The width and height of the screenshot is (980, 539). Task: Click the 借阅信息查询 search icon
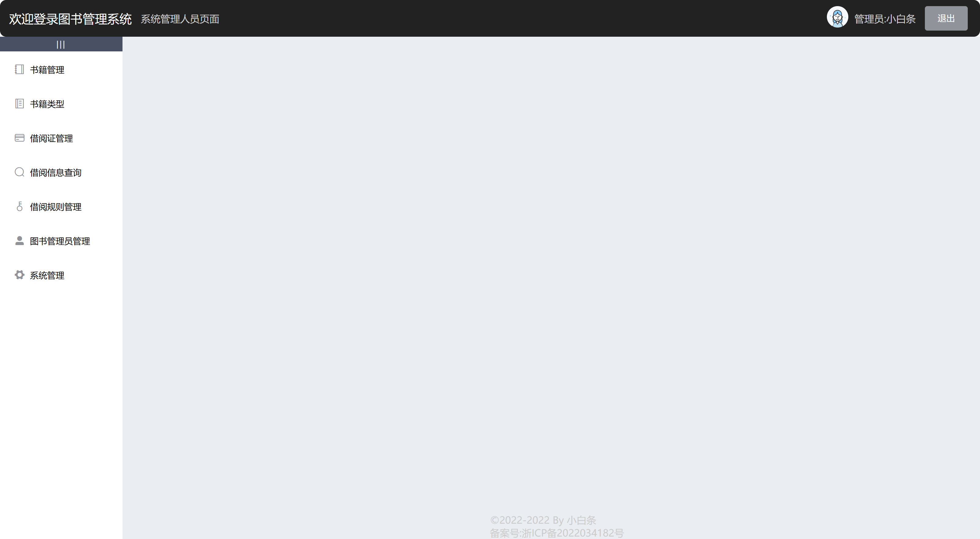point(19,172)
